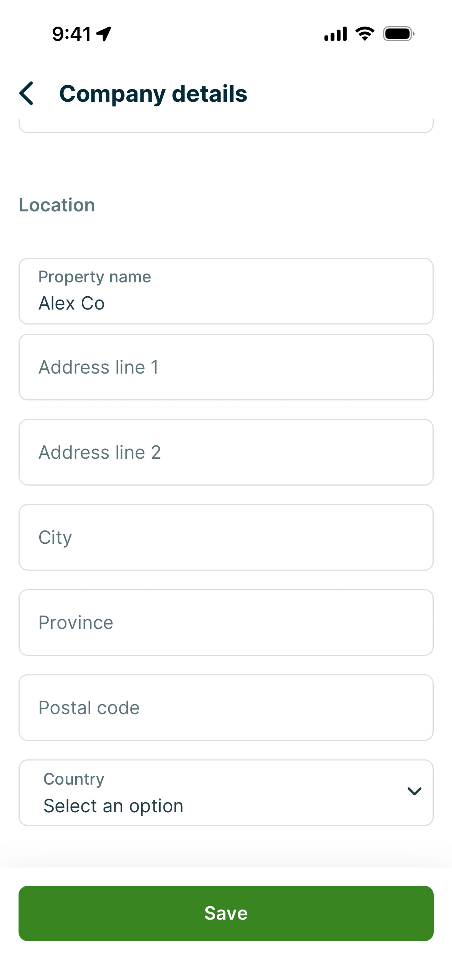This screenshot has width=452, height=980.
Task: Tap the Country field label
Action: point(74,779)
